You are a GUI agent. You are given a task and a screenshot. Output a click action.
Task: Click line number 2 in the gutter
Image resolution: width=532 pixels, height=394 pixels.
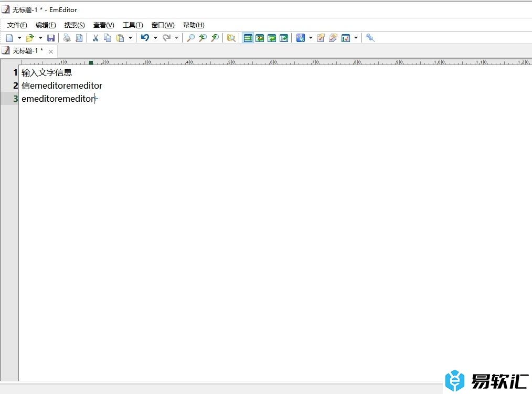(15, 86)
